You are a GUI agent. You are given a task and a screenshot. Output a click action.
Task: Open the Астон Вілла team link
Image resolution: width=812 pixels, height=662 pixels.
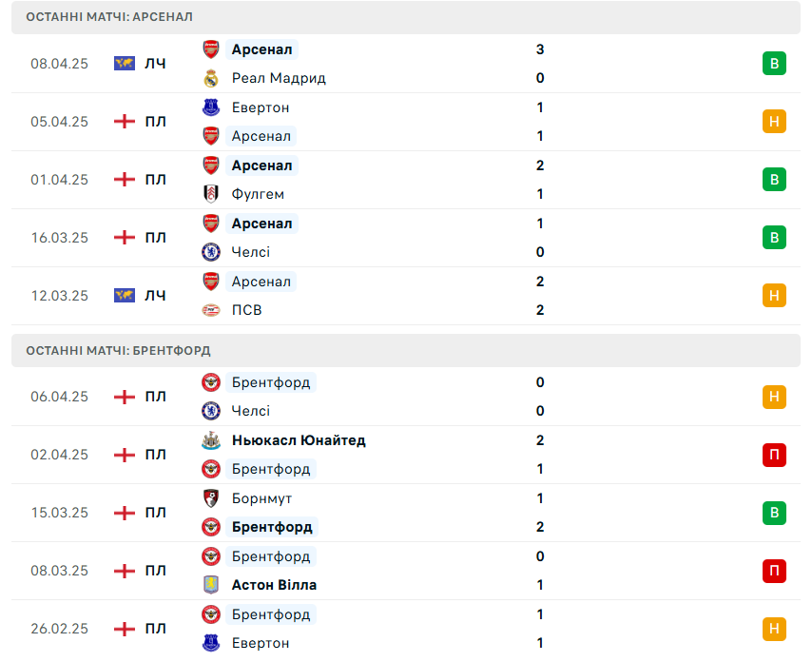coord(274,585)
